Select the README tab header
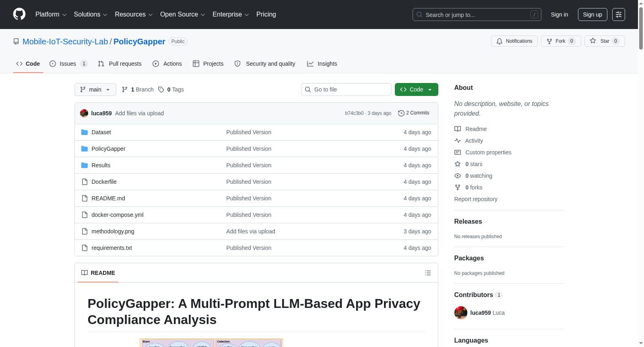 click(98, 273)
